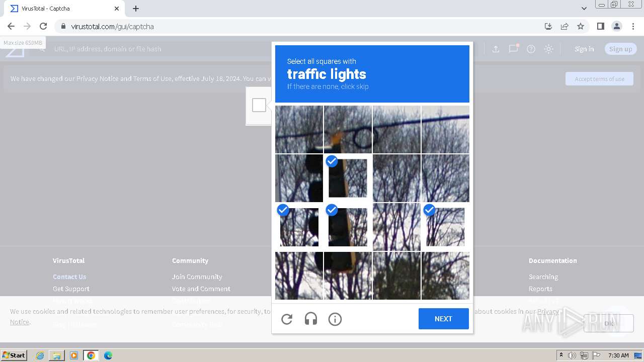The width and height of the screenshot is (644, 362).
Task: Open Windows Start menu
Action: [14, 355]
